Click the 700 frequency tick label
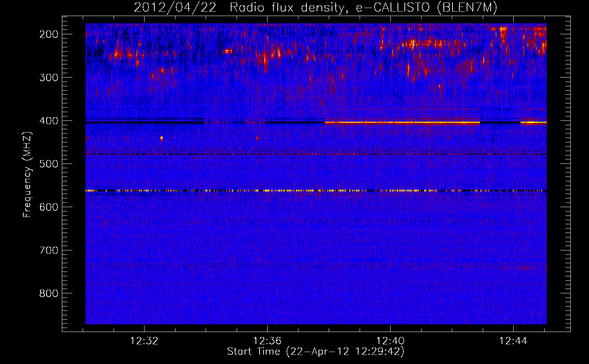 [x=49, y=250]
